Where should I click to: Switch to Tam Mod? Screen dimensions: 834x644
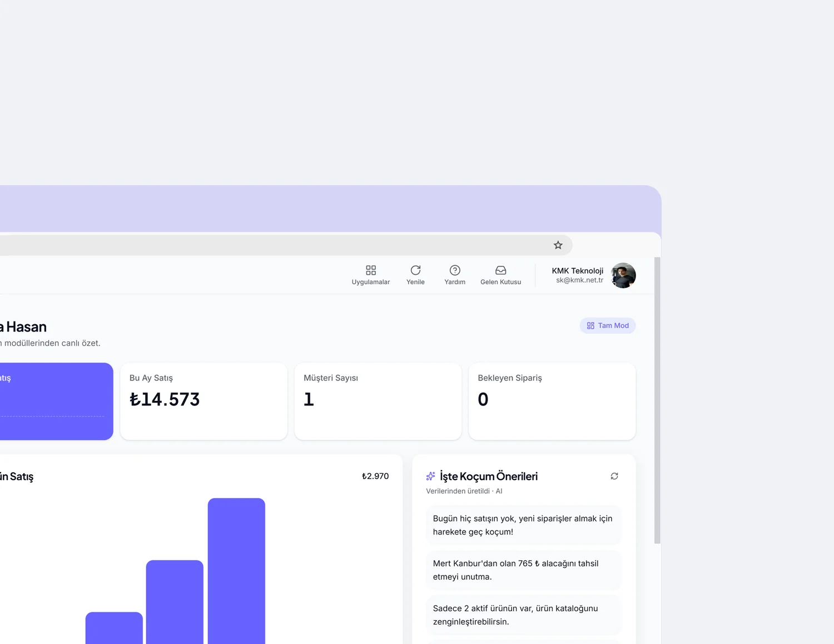(x=608, y=325)
